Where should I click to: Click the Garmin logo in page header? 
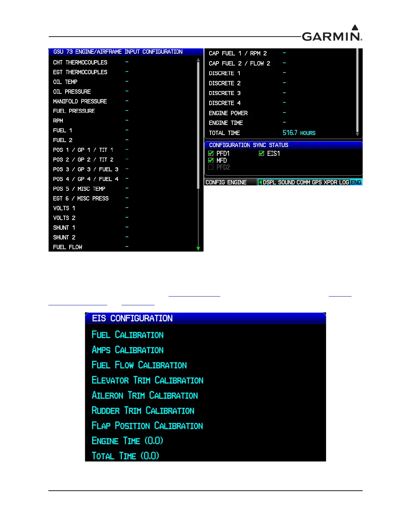point(332,33)
